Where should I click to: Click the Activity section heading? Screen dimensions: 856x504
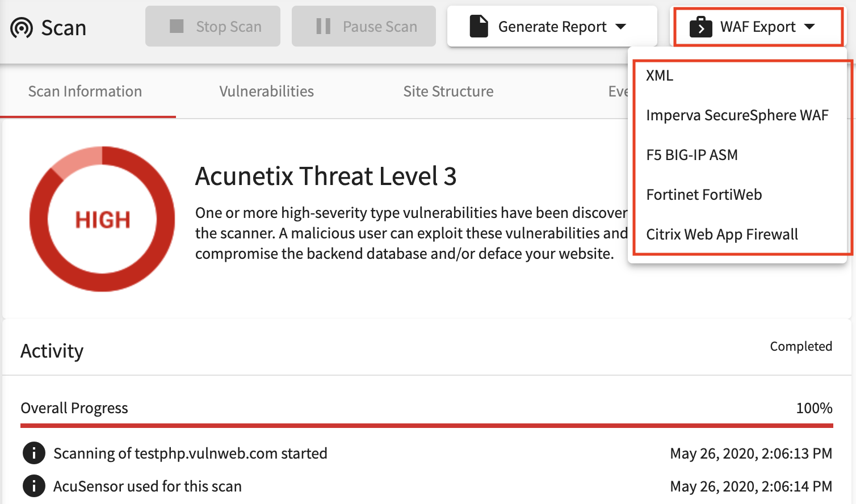52,351
